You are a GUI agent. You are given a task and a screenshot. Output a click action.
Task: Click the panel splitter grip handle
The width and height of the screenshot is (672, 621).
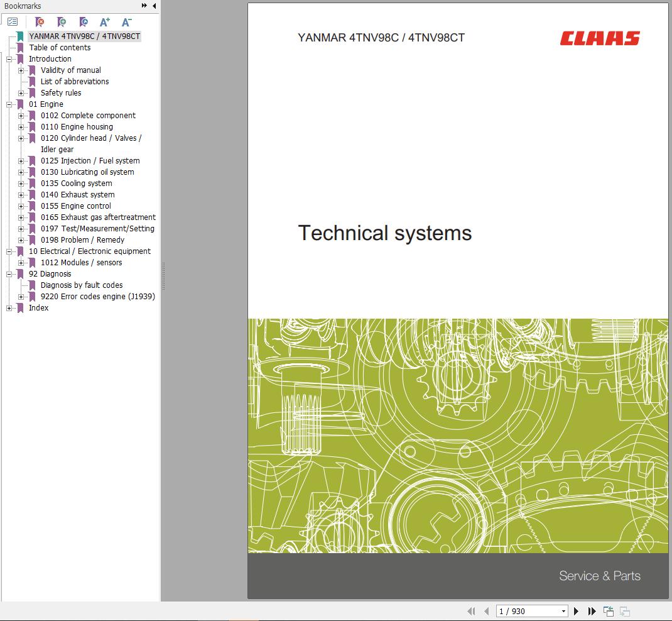point(163,277)
